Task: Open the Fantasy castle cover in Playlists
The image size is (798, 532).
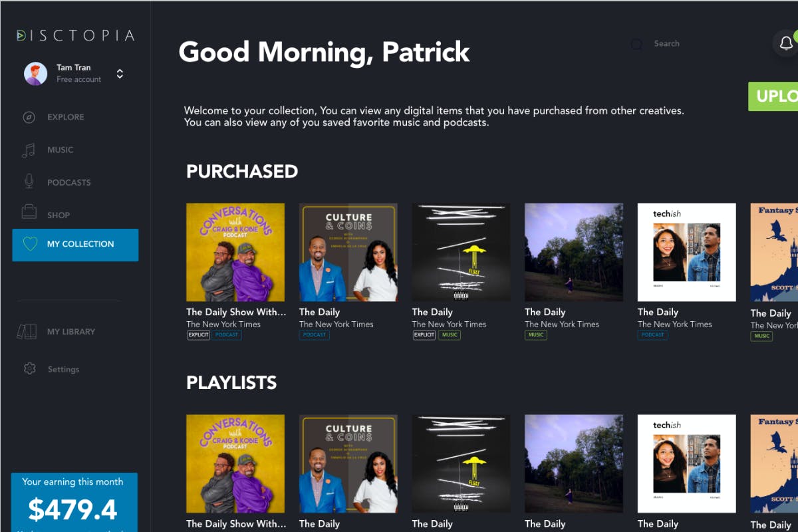Action: tap(774, 464)
